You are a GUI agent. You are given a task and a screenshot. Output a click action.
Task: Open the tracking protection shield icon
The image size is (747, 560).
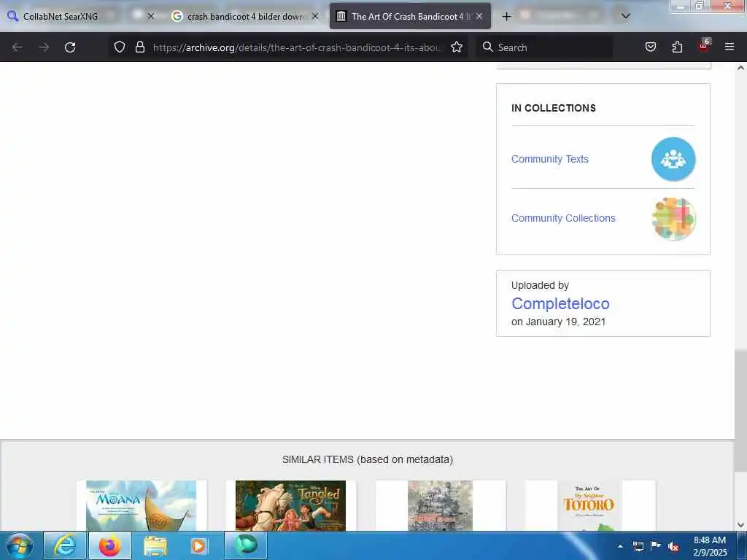tap(120, 47)
